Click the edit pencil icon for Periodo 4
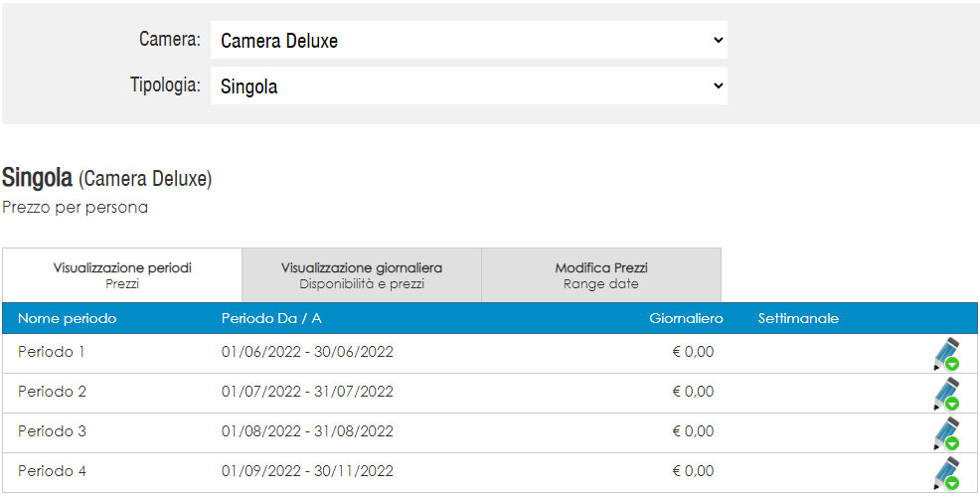 pos(946,473)
